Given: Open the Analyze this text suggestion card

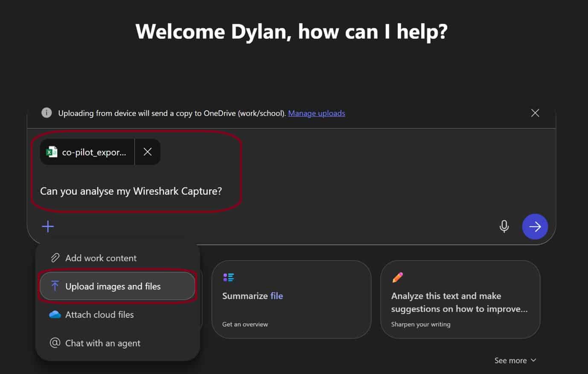Looking at the screenshot, I should coord(460,299).
